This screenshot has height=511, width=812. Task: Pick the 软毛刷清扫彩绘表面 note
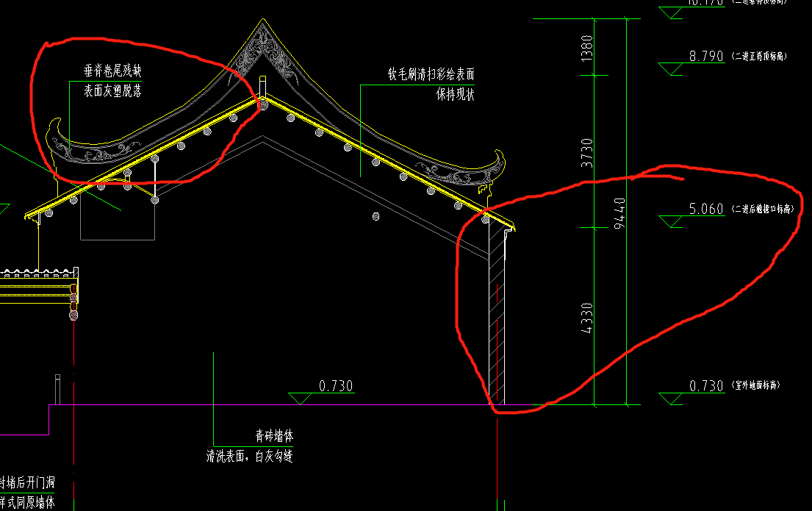pyautogui.click(x=431, y=74)
